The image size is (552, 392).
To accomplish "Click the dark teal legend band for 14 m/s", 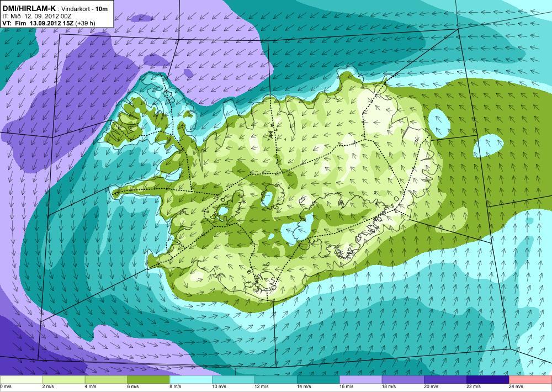I will pyautogui.click(x=318, y=380).
